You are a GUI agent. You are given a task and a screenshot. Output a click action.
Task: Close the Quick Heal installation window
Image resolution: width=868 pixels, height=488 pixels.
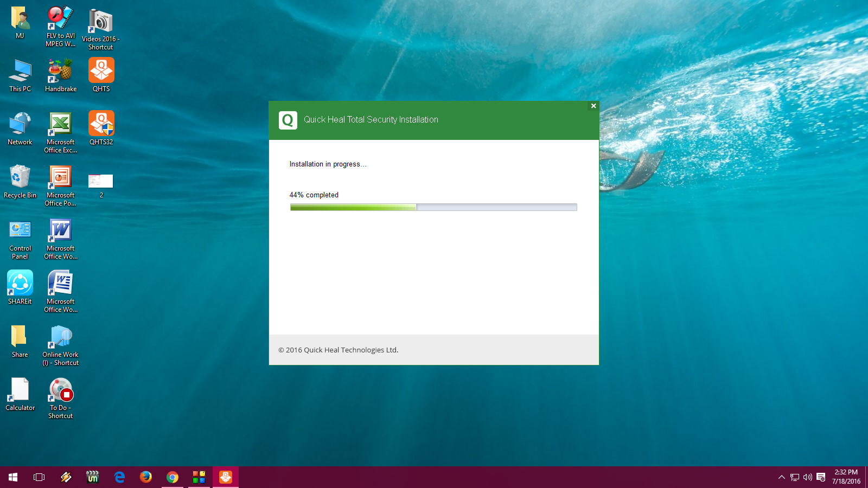pos(593,106)
